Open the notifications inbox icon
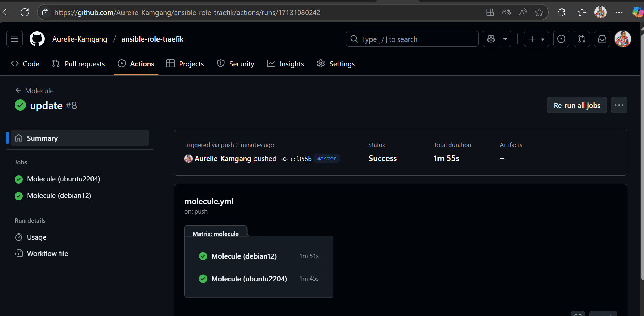This screenshot has height=316, width=644. (602, 39)
